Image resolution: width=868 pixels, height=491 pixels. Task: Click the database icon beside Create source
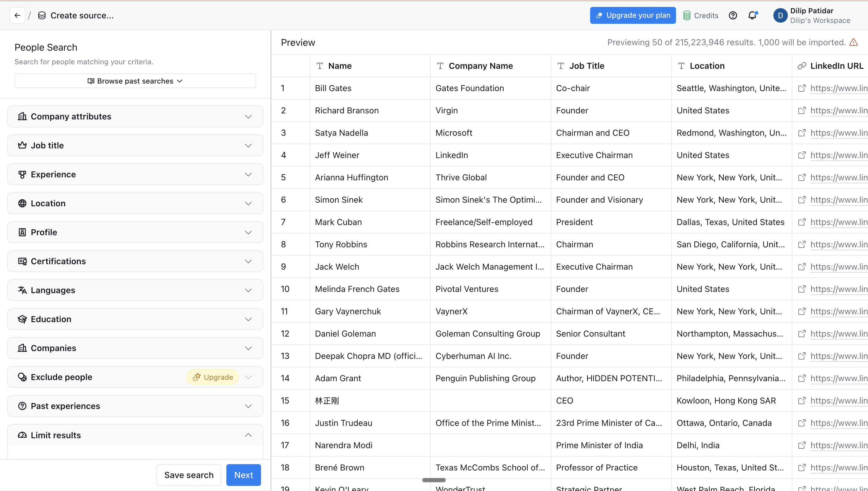tap(42, 15)
